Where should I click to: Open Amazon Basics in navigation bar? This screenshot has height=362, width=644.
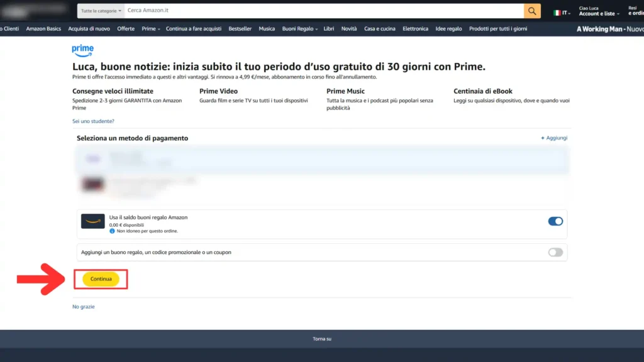point(43,29)
